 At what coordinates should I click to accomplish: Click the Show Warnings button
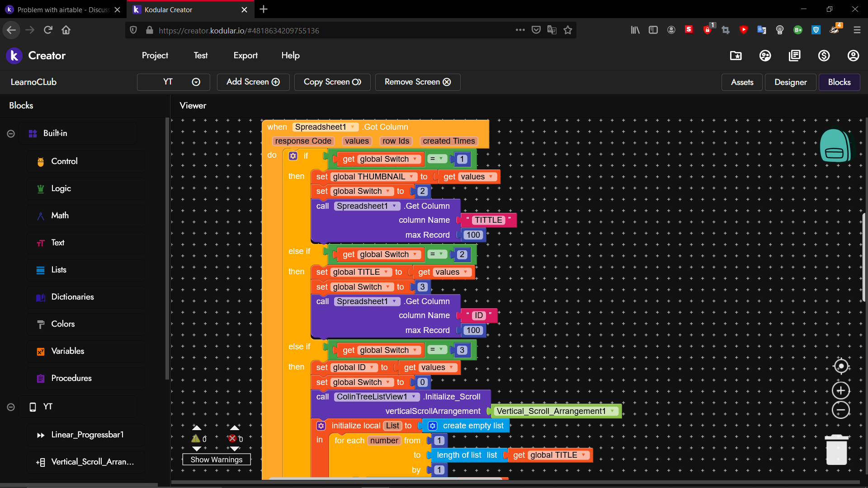(x=217, y=460)
